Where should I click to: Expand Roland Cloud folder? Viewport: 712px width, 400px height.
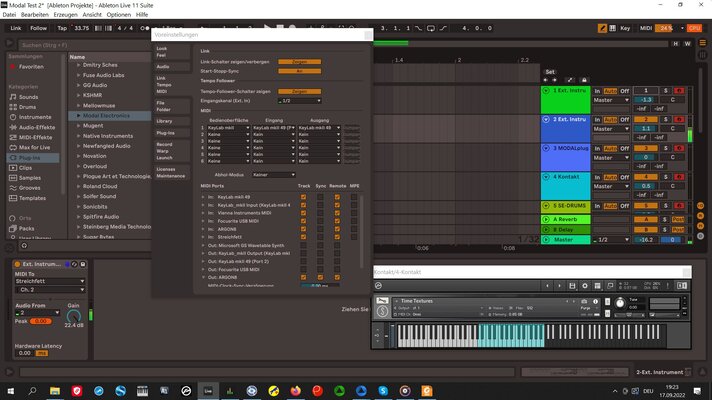tap(79, 186)
